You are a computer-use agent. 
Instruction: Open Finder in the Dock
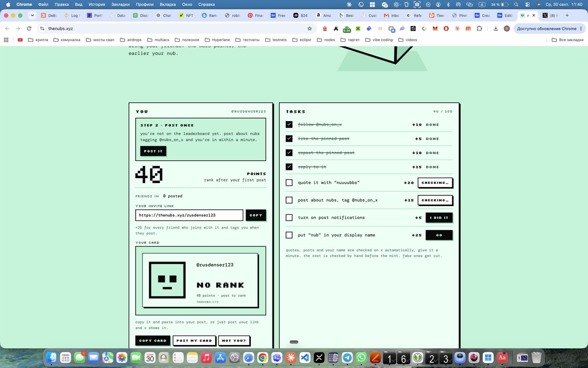coord(52,358)
